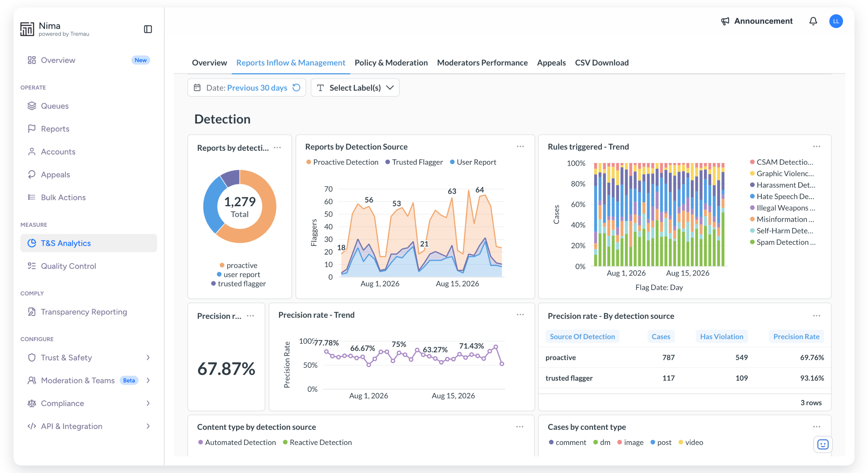Click the Nima logo icon
This screenshot has height=473, width=868.
pos(27,29)
